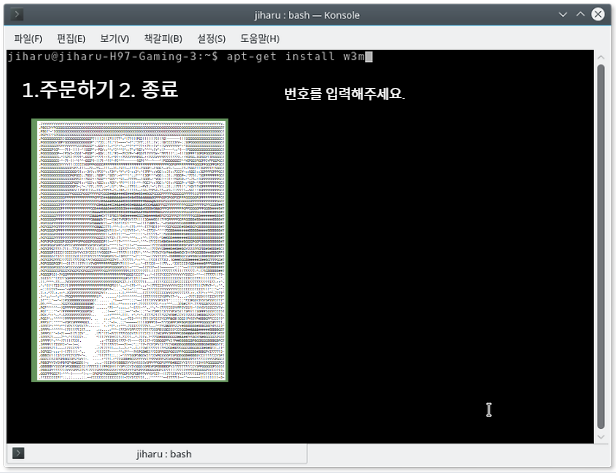Click the window title 'jiharu : bash — Konsole'

pos(307,15)
